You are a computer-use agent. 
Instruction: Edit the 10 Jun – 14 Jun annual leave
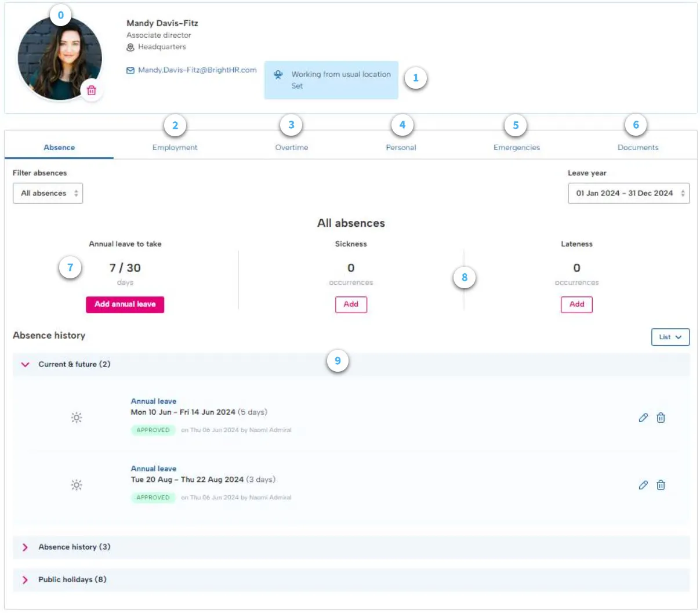tap(643, 418)
